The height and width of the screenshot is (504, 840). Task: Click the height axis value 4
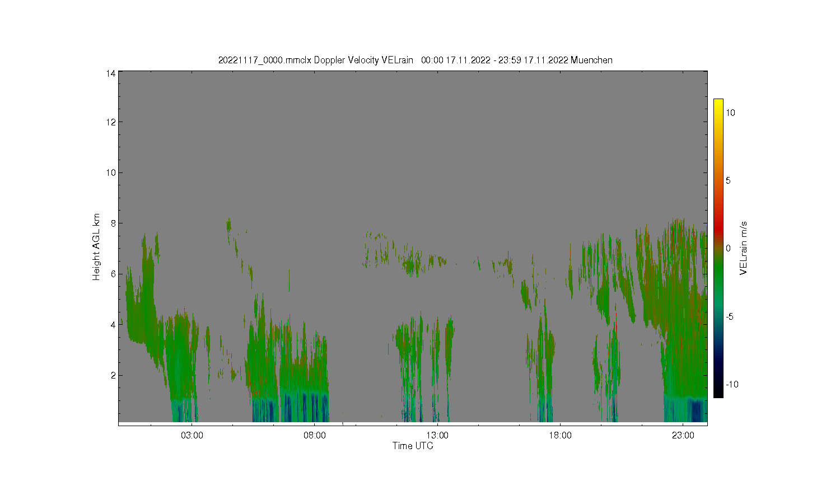(x=113, y=324)
